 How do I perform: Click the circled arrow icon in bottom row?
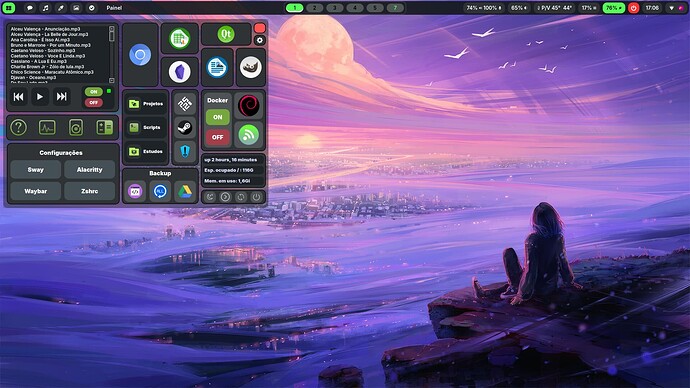tap(225, 197)
